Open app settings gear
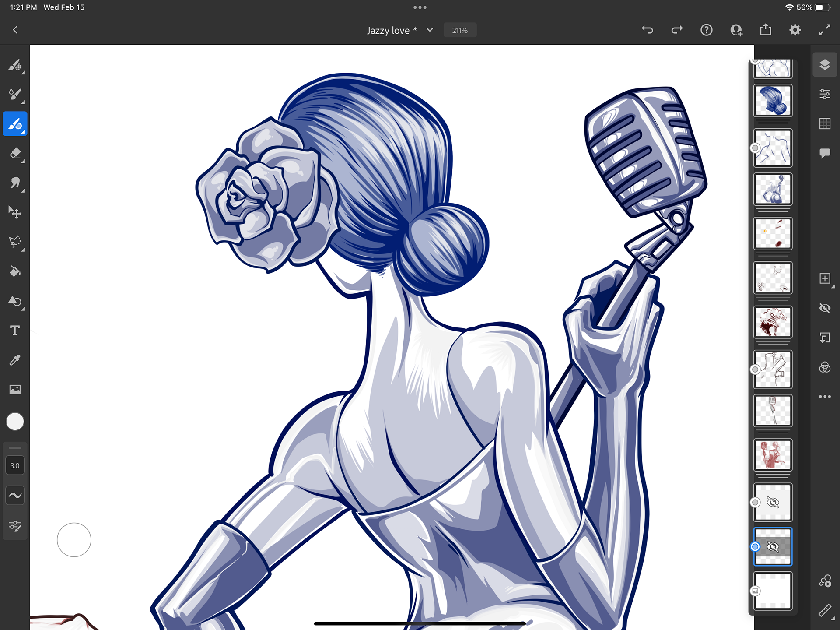 795,30
